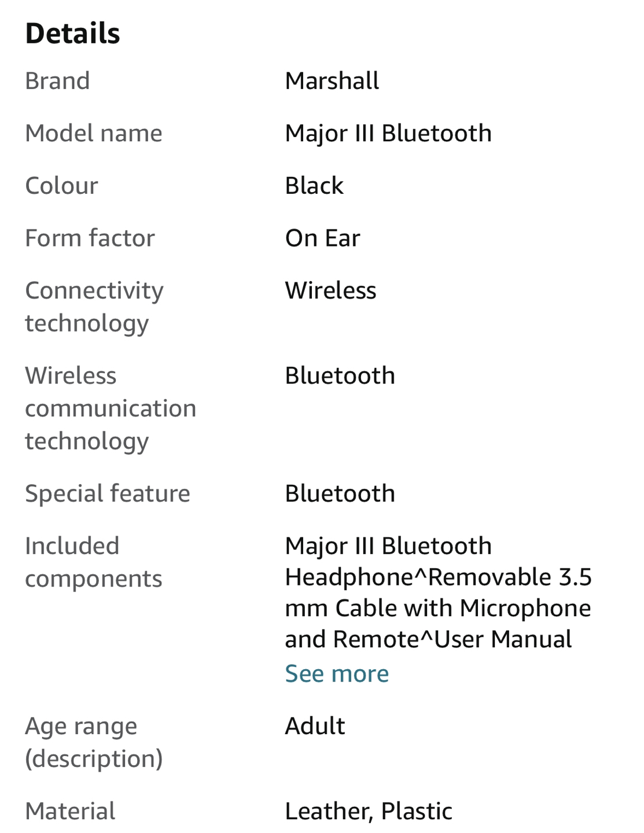Click the Black colour value
The image size is (644, 833).
314,186
